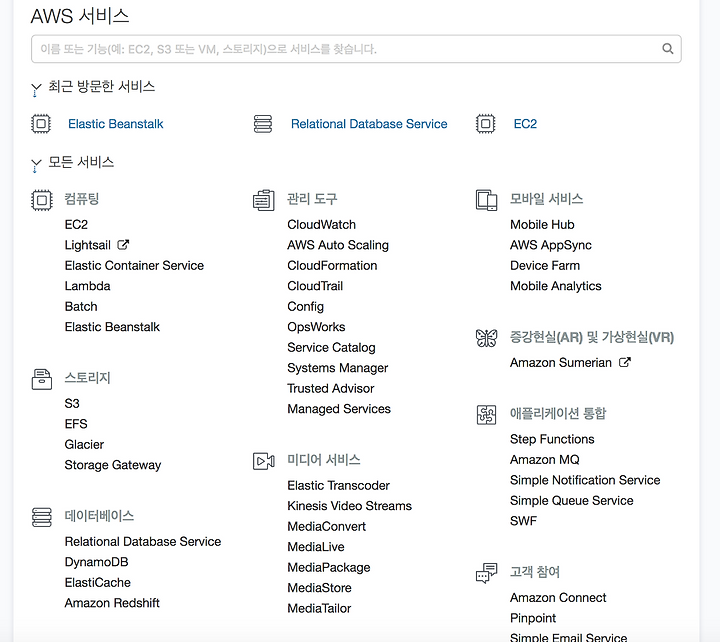This screenshot has width=720, height=642.
Task: Click the 미디어 서비스 media icon
Action: [264, 461]
